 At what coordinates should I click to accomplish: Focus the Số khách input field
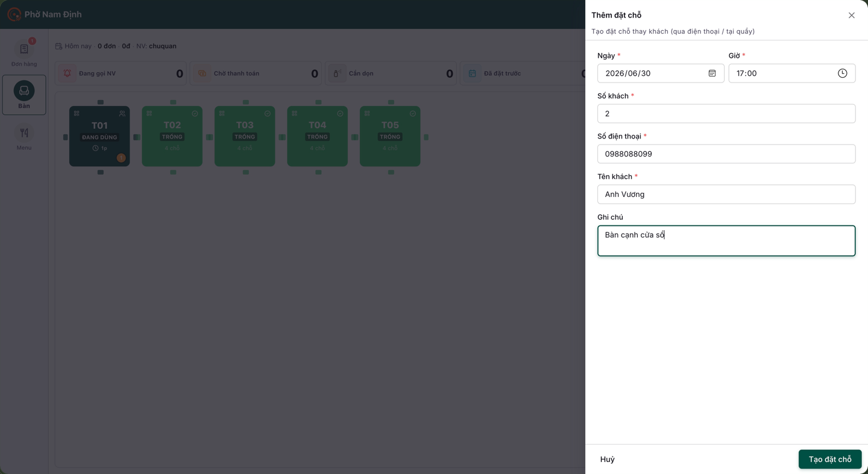pos(726,114)
